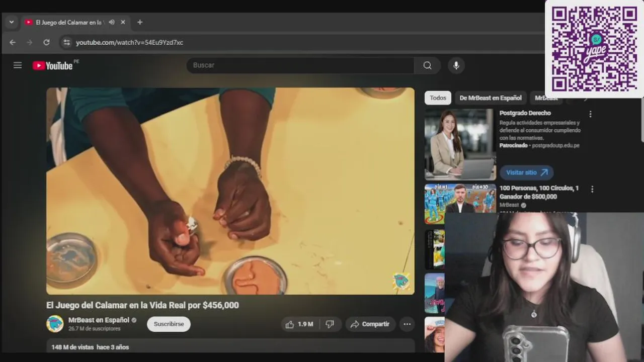This screenshot has width=644, height=362.
Task: Reload the page in the browser
Action: click(x=46, y=42)
